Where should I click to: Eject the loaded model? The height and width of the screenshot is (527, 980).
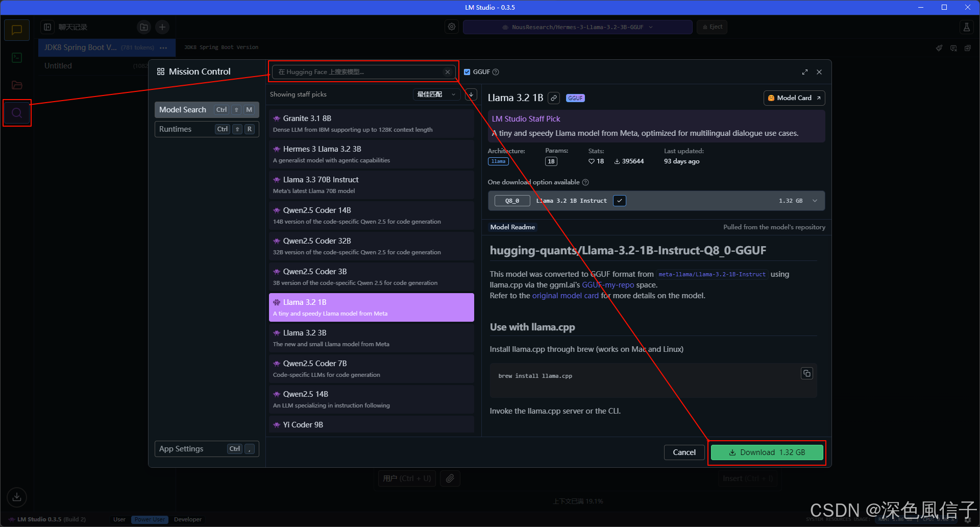712,27
